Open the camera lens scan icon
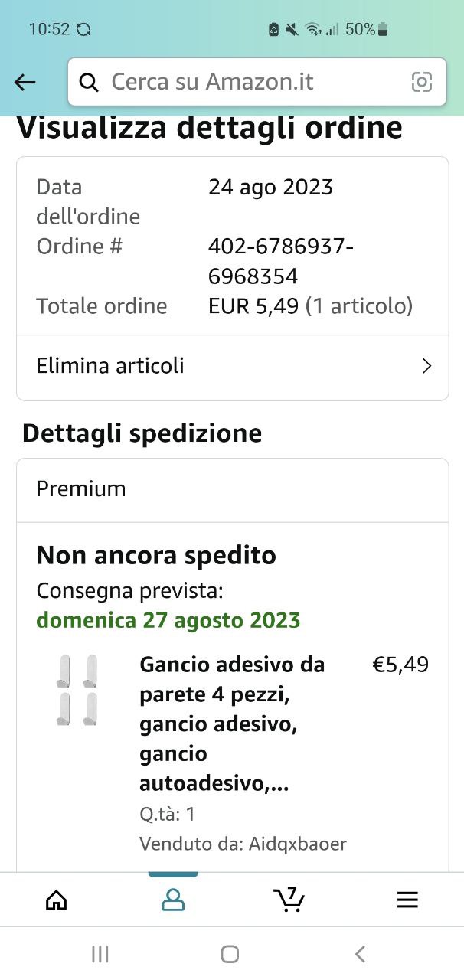The height and width of the screenshot is (980, 464). [x=422, y=82]
